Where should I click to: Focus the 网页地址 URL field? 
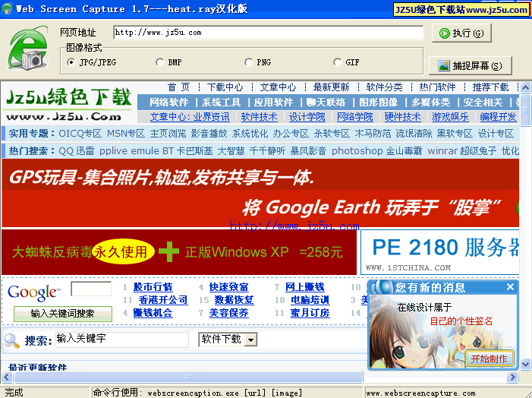[x=269, y=33]
